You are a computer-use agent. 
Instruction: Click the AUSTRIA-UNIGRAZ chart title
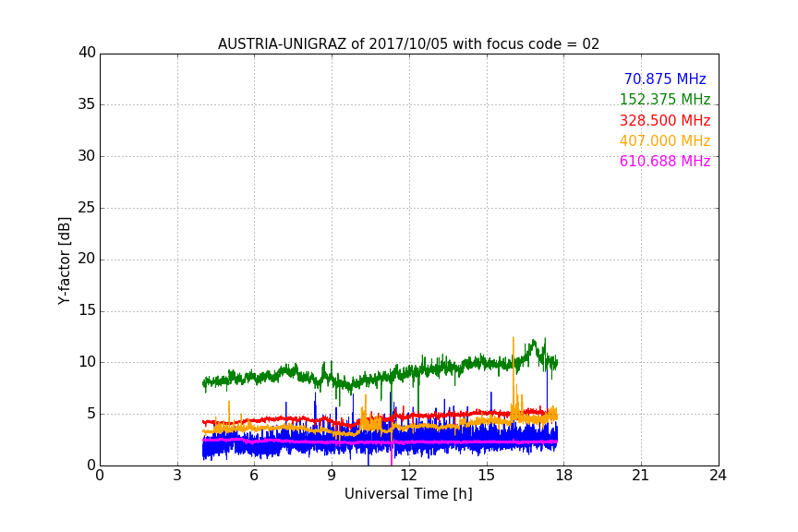(x=408, y=43)
